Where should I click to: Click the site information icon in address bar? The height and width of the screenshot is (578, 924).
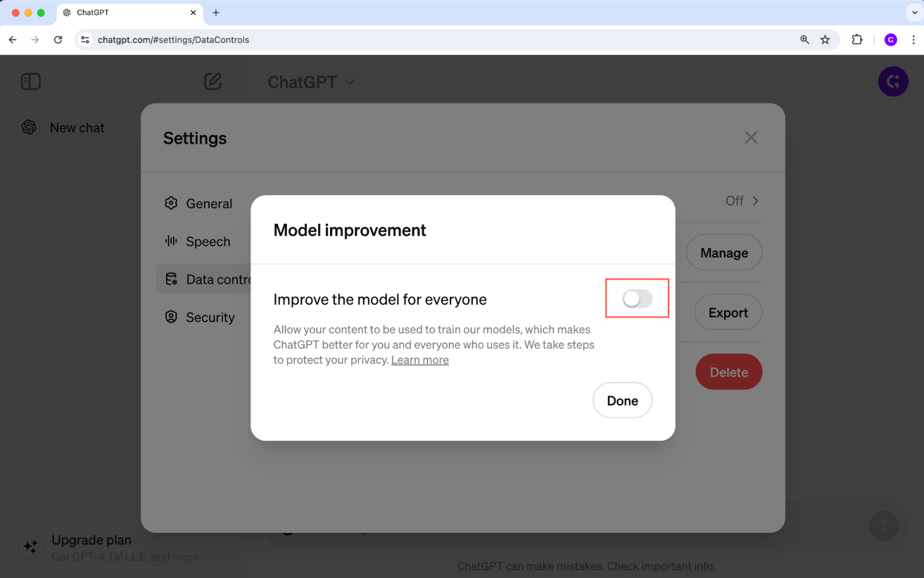[x=85, y=40]
